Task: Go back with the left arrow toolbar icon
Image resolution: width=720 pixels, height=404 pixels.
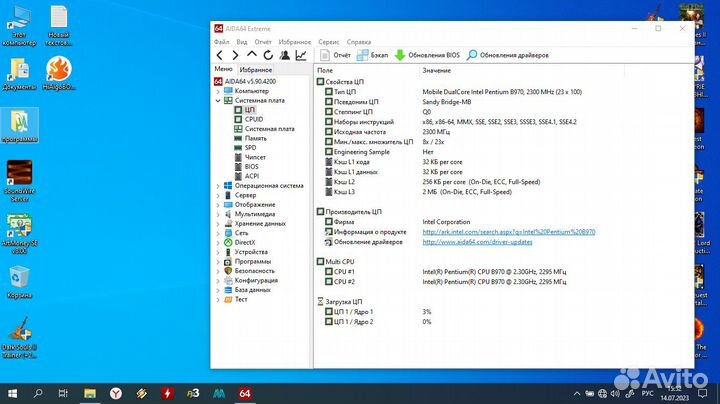Action: [219, 55]
